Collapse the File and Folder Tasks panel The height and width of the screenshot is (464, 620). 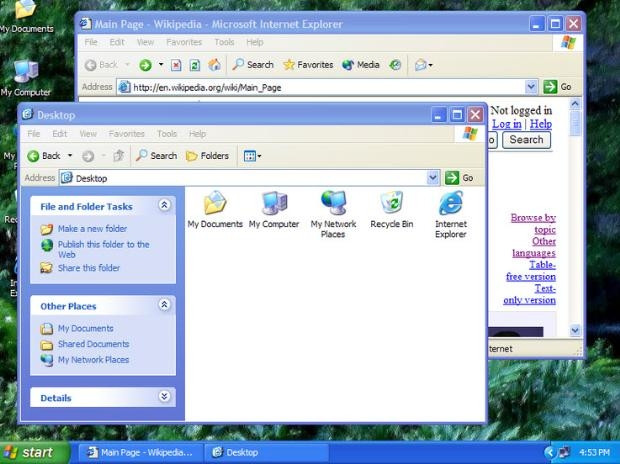coord(164,205)
